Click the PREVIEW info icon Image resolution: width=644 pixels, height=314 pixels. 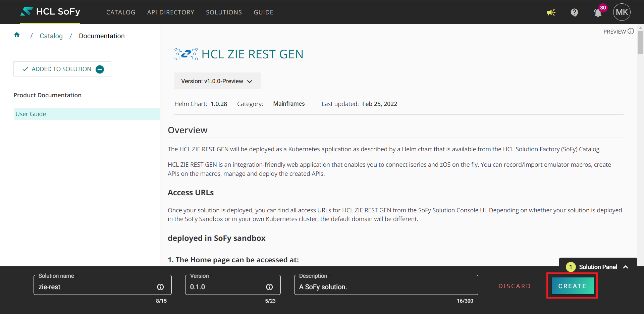click(631, 31)
